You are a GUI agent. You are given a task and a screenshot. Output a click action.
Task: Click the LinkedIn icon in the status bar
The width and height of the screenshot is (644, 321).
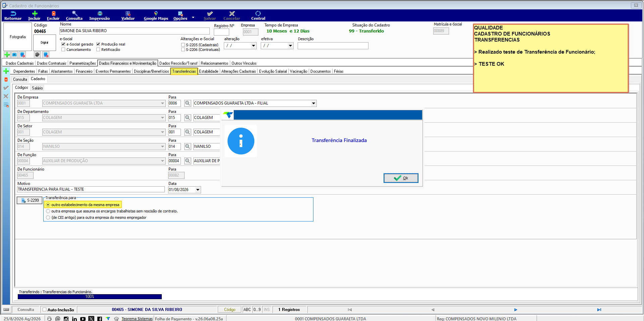click(x=75, y=319)
